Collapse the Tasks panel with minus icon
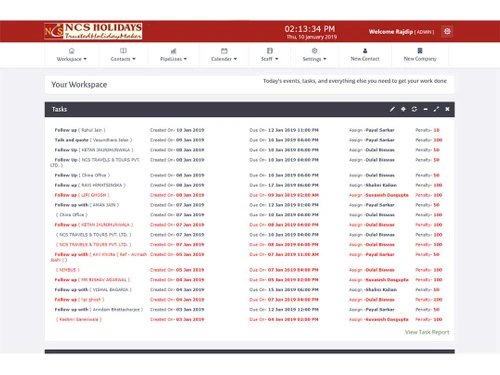 click(425, 109)
